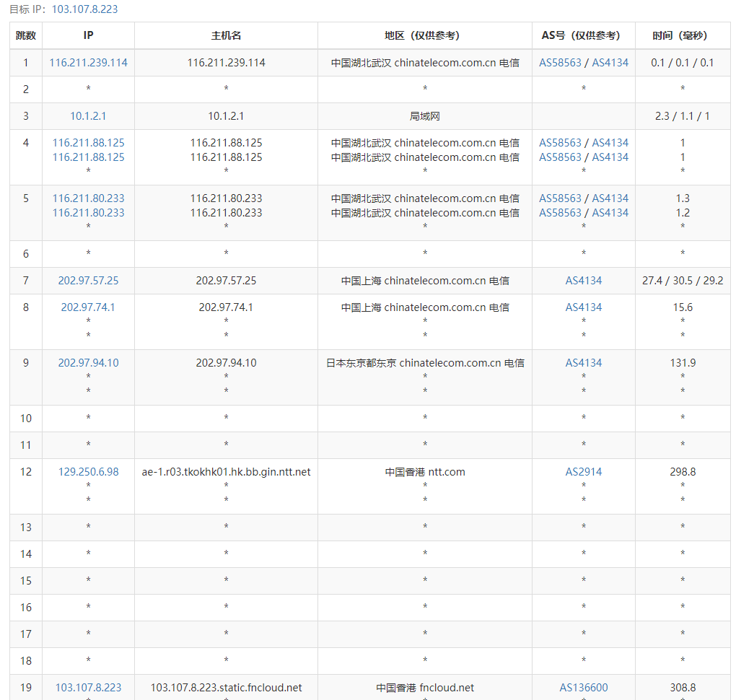Click the 跳数 column header
The height and width of the screenshot is (700, 736).
(x=26, y=35)
